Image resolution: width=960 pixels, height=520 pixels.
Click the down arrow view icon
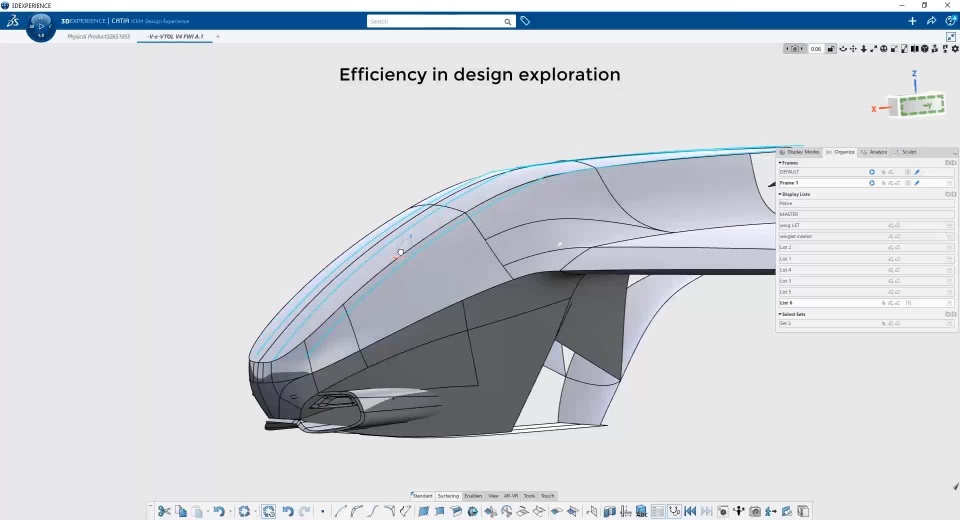point(863,49)
